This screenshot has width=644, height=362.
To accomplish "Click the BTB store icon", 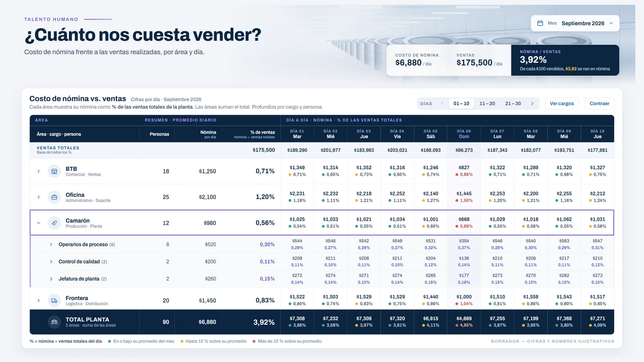I will [x=54, y=171].
